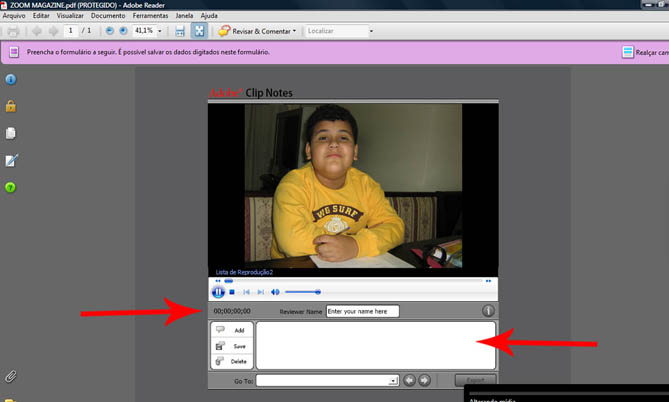Open the zoom percentage dropdown showing 41,1%
This screenshot has height=402, width=669.
point(159,31)
